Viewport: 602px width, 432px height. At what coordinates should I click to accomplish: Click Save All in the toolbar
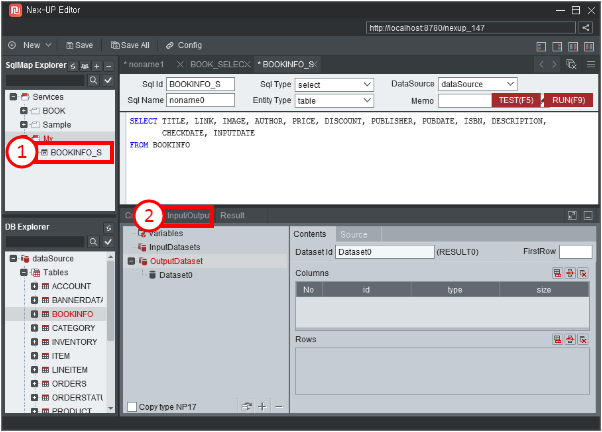pos(130,45)
